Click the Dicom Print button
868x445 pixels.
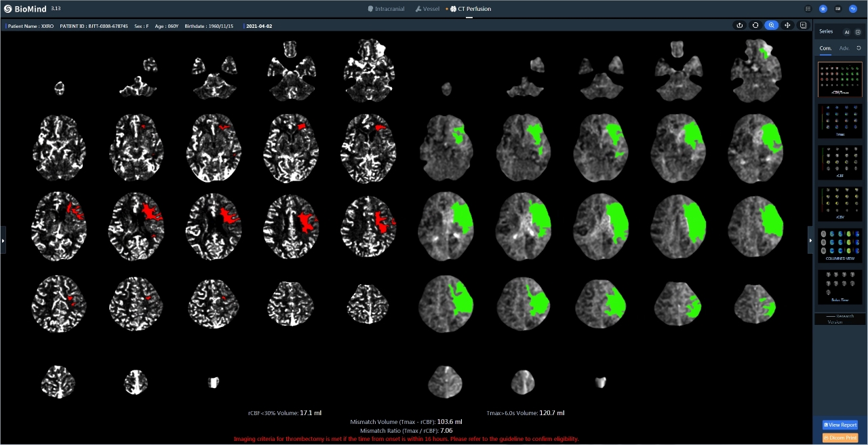pyautogui.click(x=840, y=438)
